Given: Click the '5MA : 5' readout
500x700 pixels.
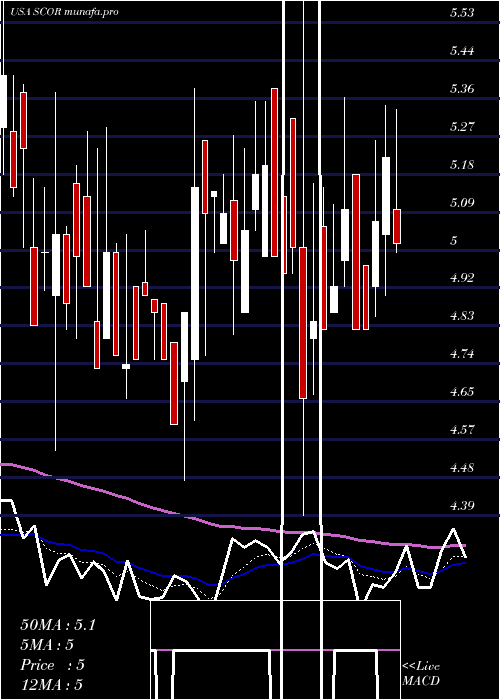Looking at the screenshot, I should tap(47, 645).
